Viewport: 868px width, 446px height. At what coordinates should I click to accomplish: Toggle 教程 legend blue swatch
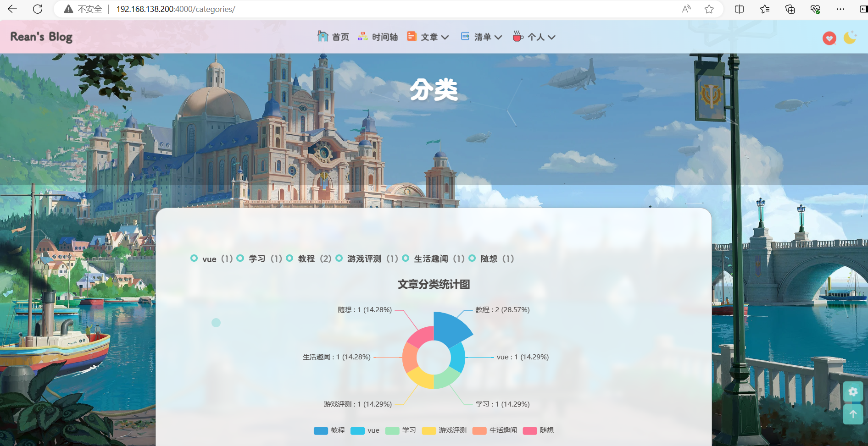(x=321, y=431)
